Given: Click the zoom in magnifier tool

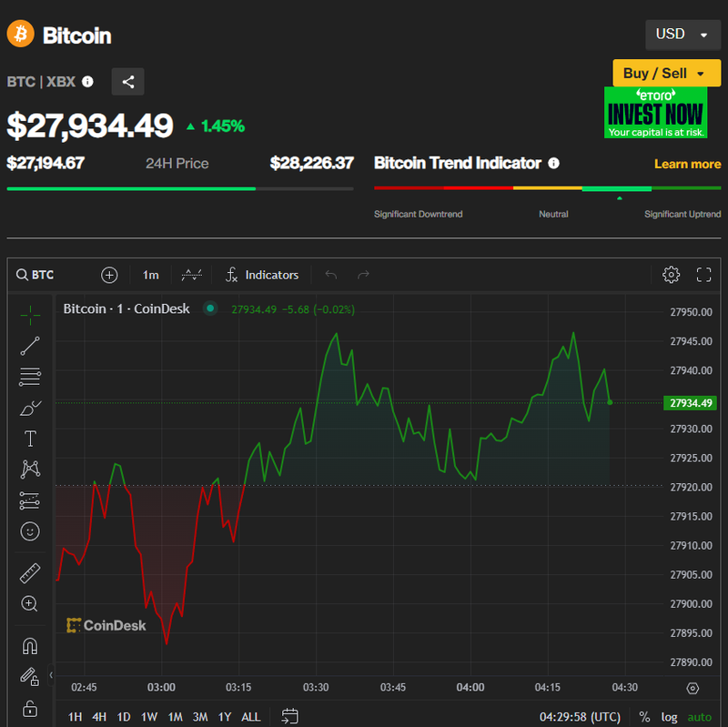Looking at the screenshot, I should tap(30, 603).
